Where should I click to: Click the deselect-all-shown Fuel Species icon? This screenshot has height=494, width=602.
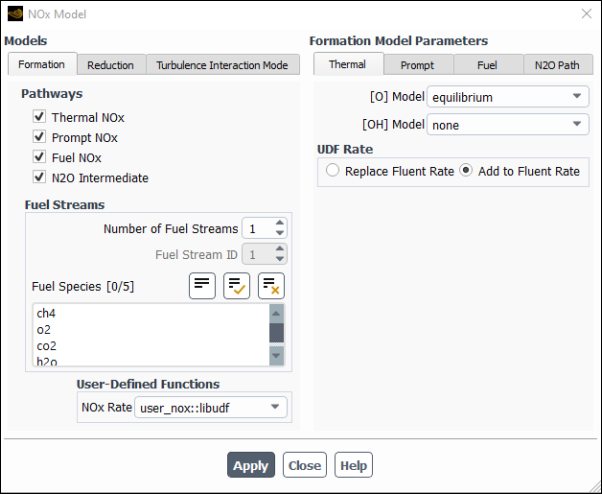[271, 286]
